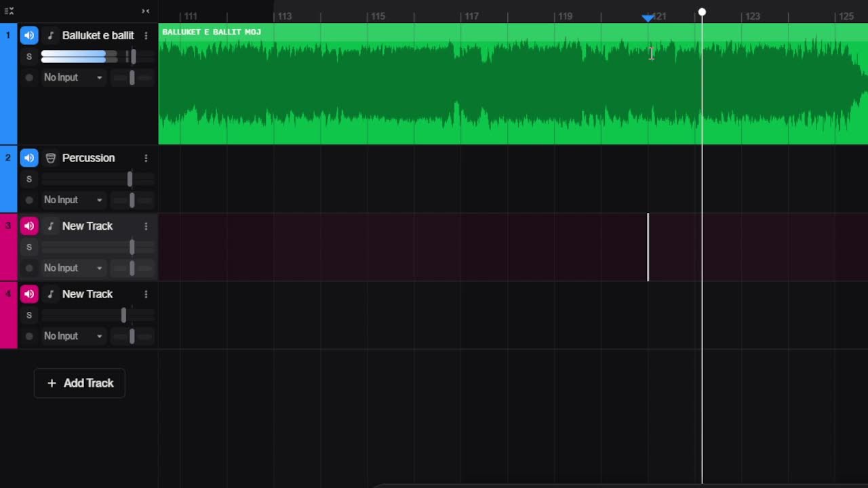Adjust pan knob on track 3

coord(132,268)
